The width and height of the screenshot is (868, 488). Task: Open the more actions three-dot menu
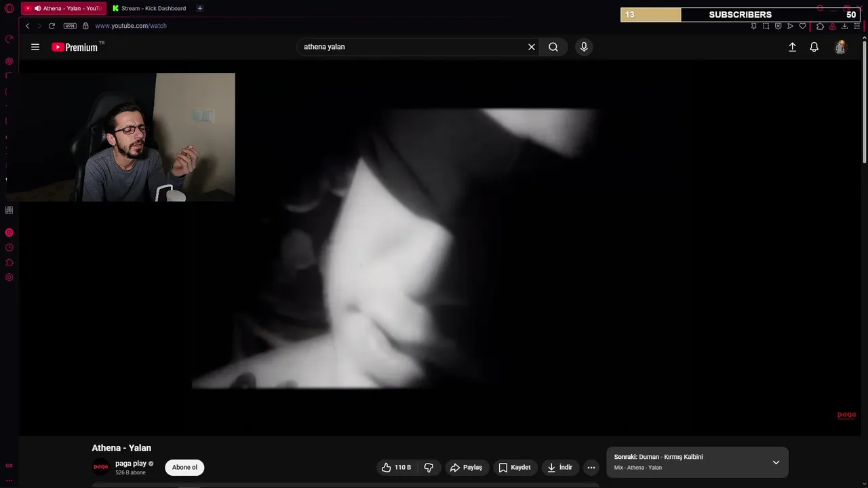[591, 468]
